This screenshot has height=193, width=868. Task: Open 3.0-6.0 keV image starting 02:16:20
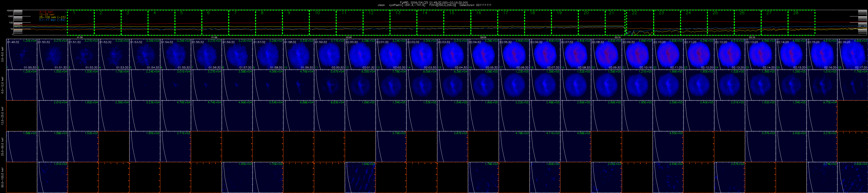pyautogui.click(x=852, y=54)
